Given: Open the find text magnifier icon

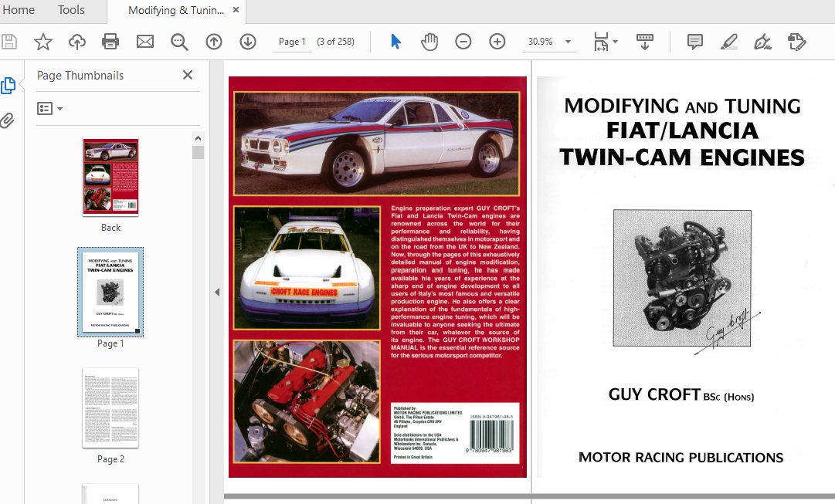Looking at the screenshot, I should point(179,42).
